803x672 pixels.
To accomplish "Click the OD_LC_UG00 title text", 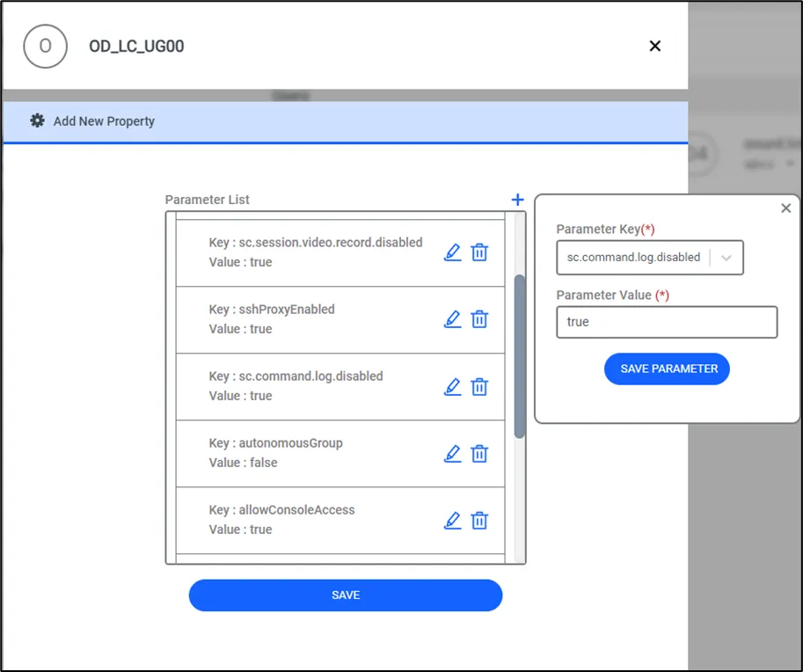I will pyautogui.click(x=136, y=46).
